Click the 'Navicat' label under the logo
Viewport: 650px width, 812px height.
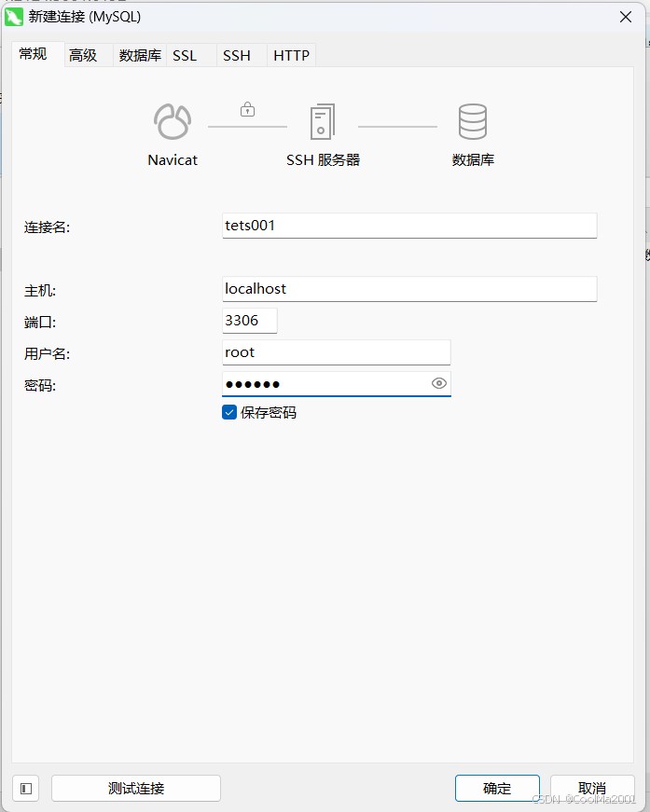[173, 160]
